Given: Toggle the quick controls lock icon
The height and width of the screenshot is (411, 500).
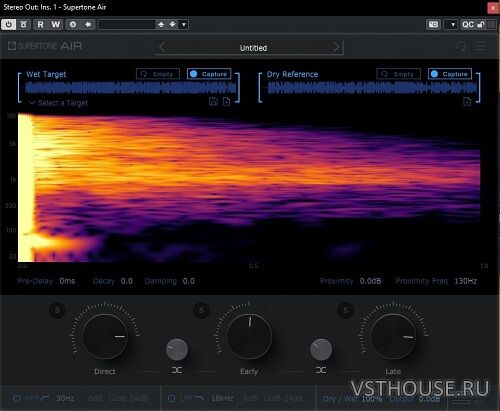Looking at the screenshot, I should pyautogui.click(x=481, y=24).
